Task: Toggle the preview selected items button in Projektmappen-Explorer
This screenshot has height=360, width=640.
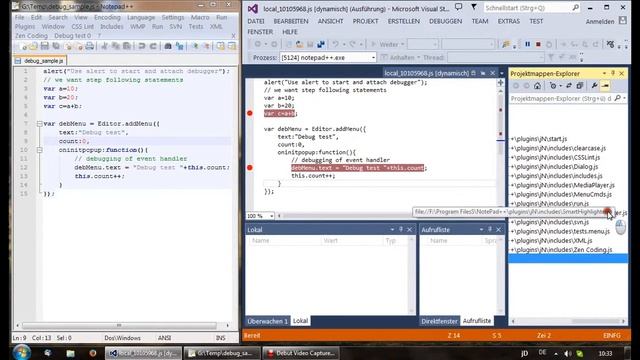Action: click(605, 86)
